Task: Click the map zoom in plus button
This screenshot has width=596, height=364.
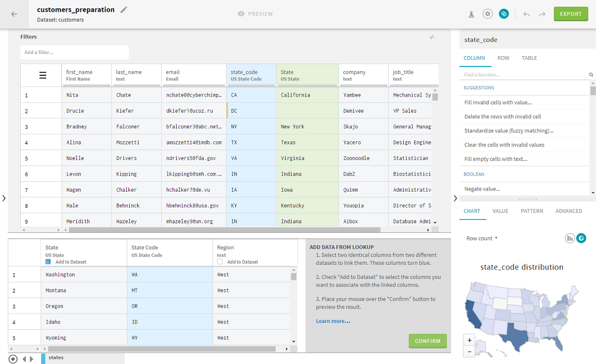Action: 470,341
